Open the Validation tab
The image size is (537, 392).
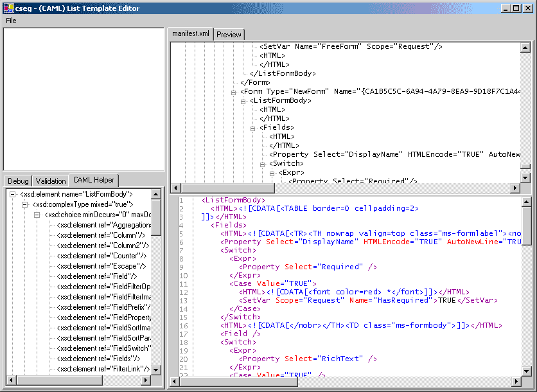coord(51,181)
